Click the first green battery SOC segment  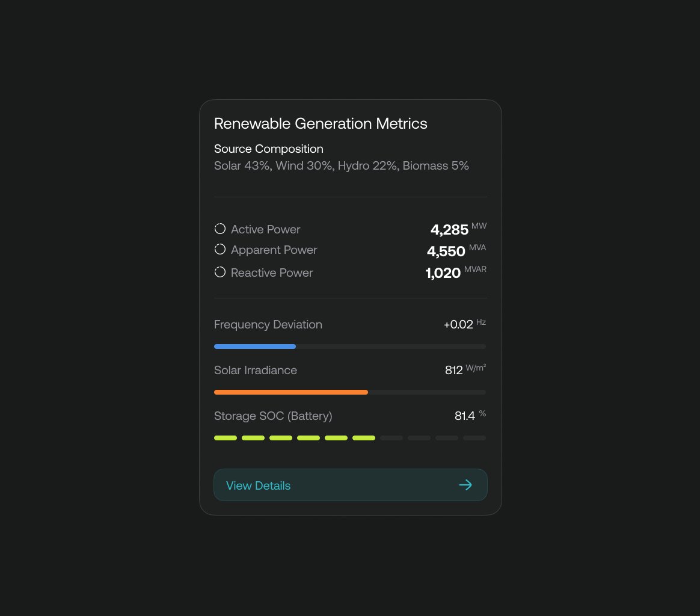(226, 438)
